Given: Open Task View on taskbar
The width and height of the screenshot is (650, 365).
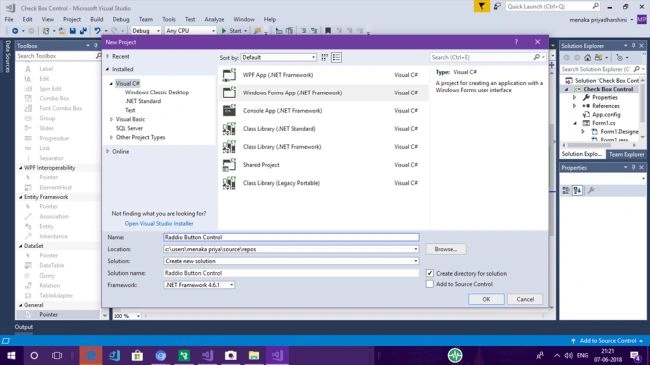Looking at the screenshot, I should (57, 355).
